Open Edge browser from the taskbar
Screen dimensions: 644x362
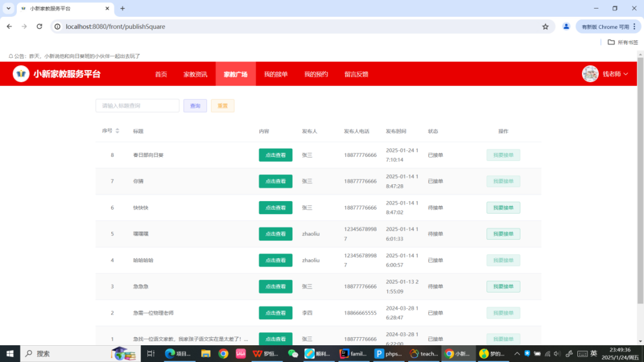coord(178,353)
